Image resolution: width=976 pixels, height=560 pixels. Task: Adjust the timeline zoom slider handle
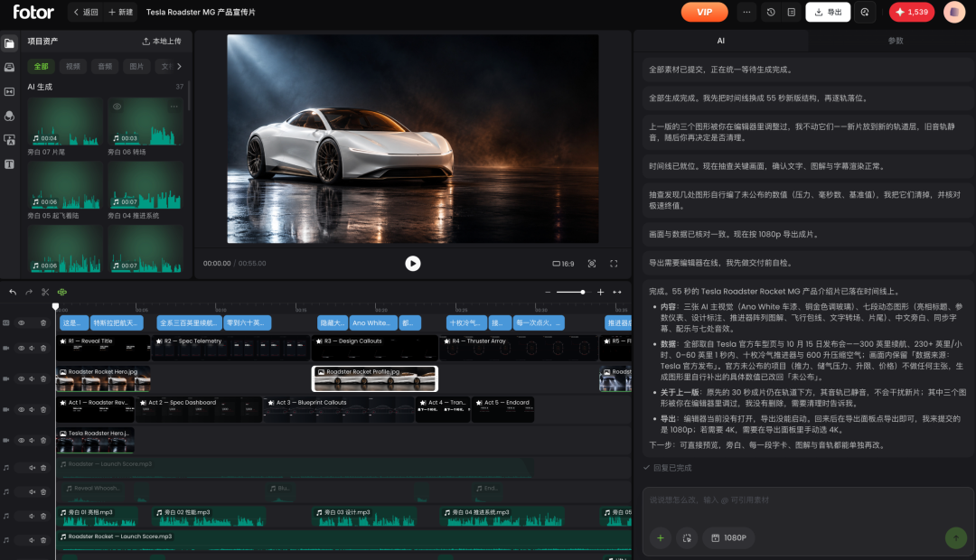[x=583, y=292]
